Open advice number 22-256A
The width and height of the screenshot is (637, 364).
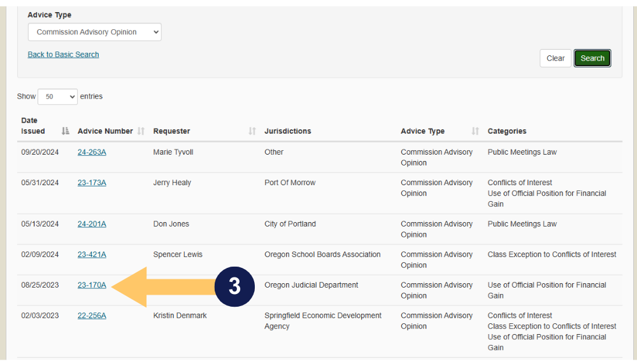(x=92, y=316)
